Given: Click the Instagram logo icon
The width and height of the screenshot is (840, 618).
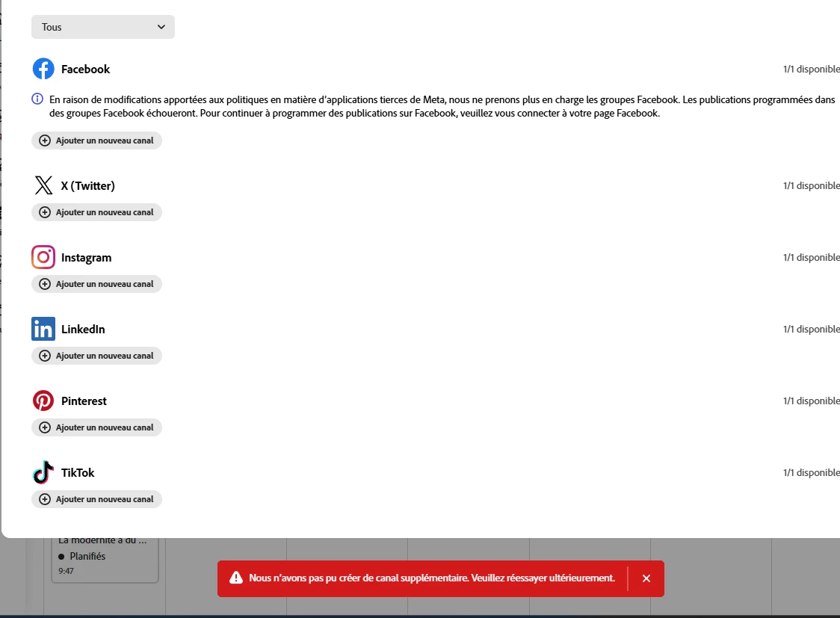Looking at the screenshot, I should click(x=43, y=257).
